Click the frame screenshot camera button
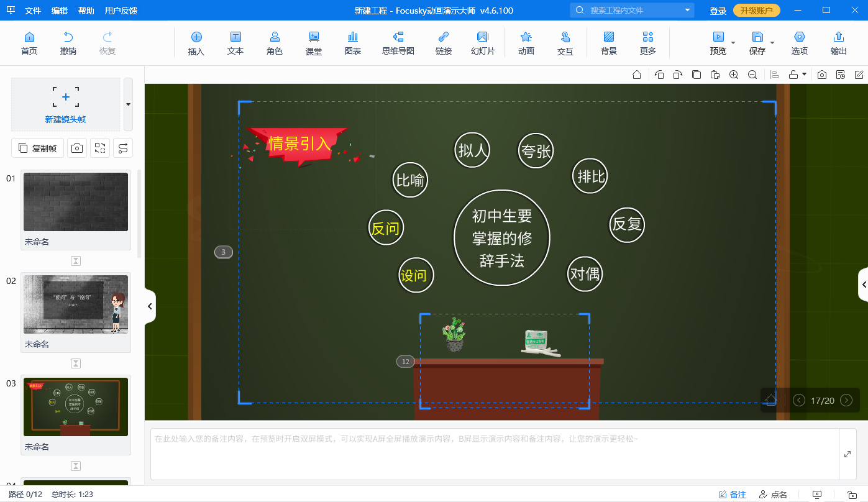Viewport: 868px width, 502px height. pyautogui.click(x=76, y=148)
